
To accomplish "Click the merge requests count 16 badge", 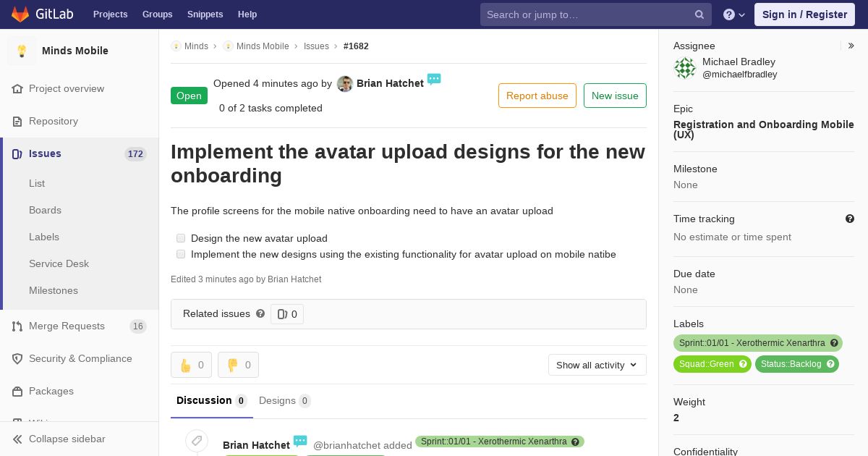I will coord(138,326).
